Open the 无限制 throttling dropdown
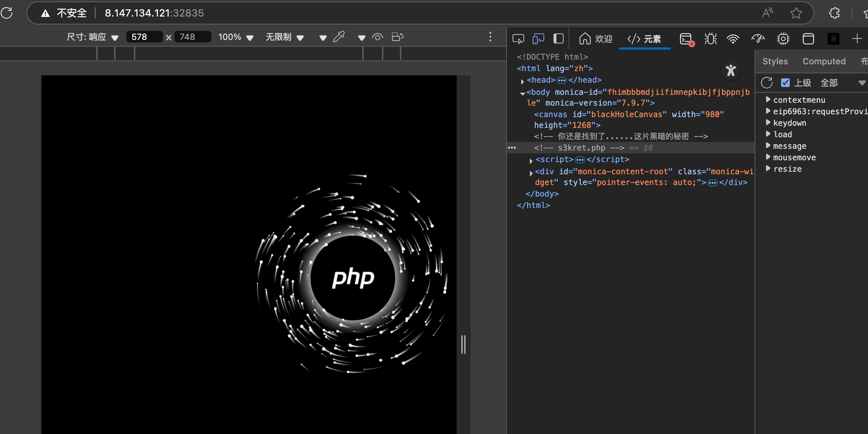The height and width of the screenshot is (434, 868). pos(284,37)
